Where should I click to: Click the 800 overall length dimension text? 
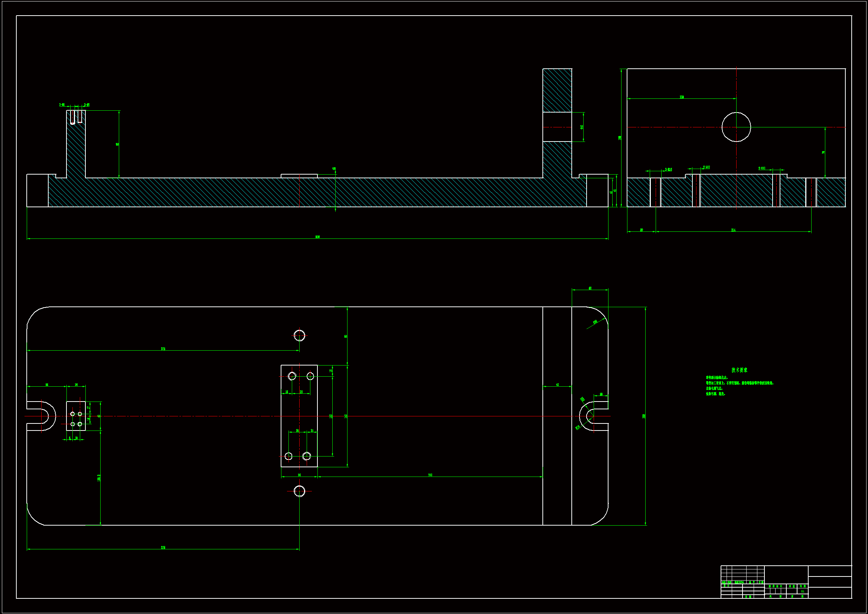(x=317, y=237)
